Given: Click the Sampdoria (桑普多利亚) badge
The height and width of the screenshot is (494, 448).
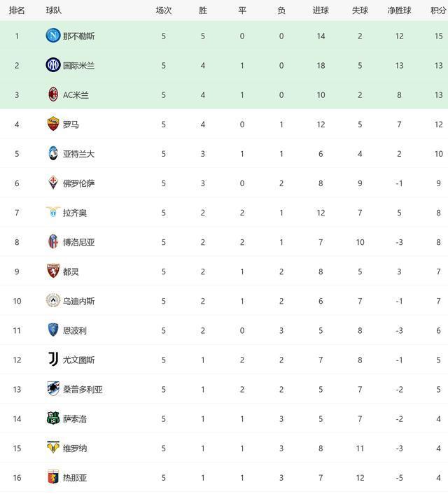Looking at the screenshot, I should pyautogui.click(x=53, y=389).
